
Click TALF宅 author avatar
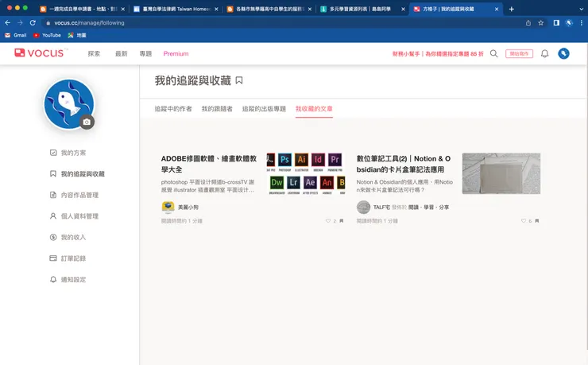point(363,207)
